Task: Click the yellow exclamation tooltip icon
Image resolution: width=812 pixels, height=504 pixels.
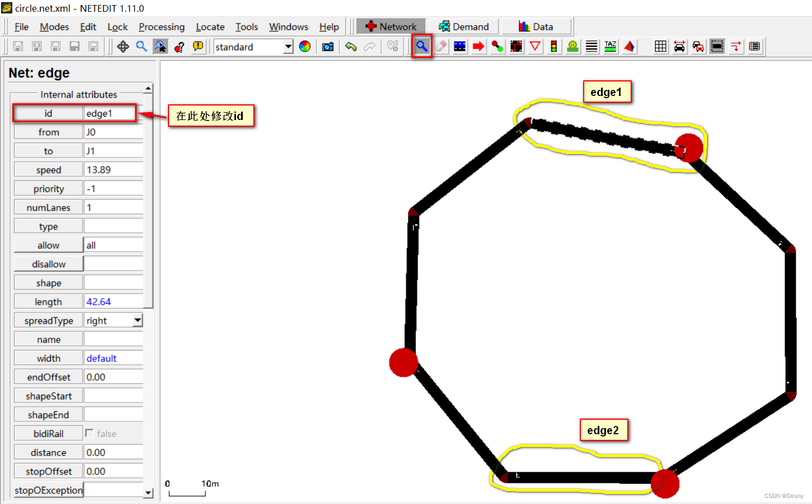Action: coord(198,46)
